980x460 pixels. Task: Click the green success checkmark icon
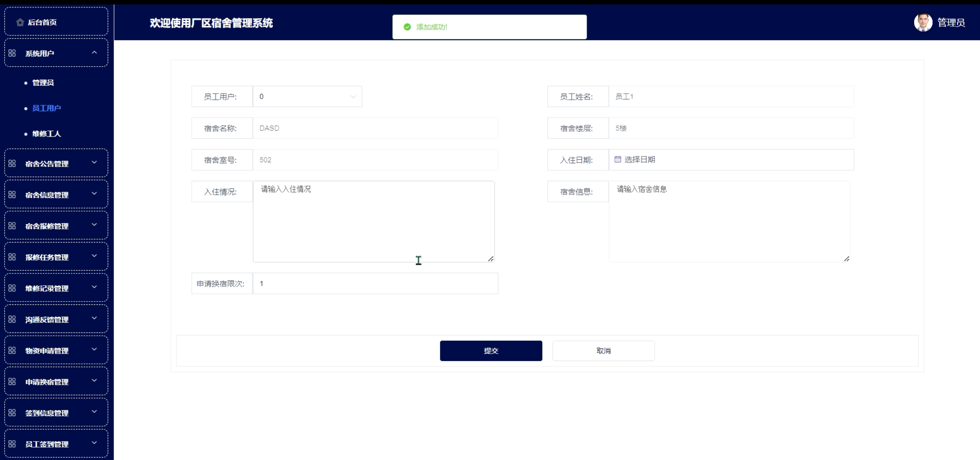click(x=408, y=27)
